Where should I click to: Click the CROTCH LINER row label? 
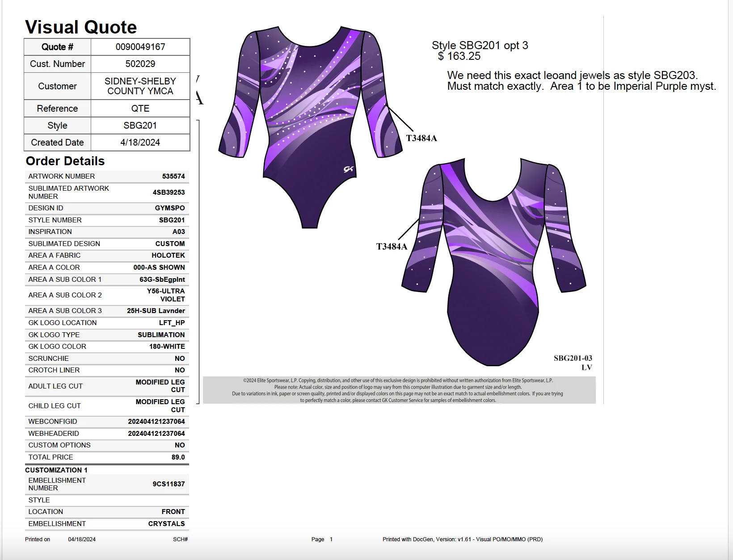click(x=54, y=370)
